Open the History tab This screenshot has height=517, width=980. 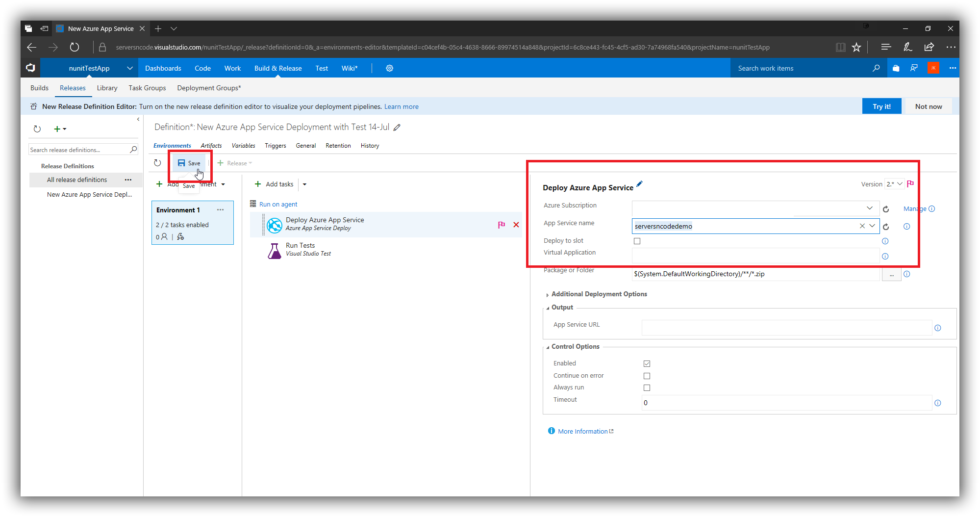(370, 146)
